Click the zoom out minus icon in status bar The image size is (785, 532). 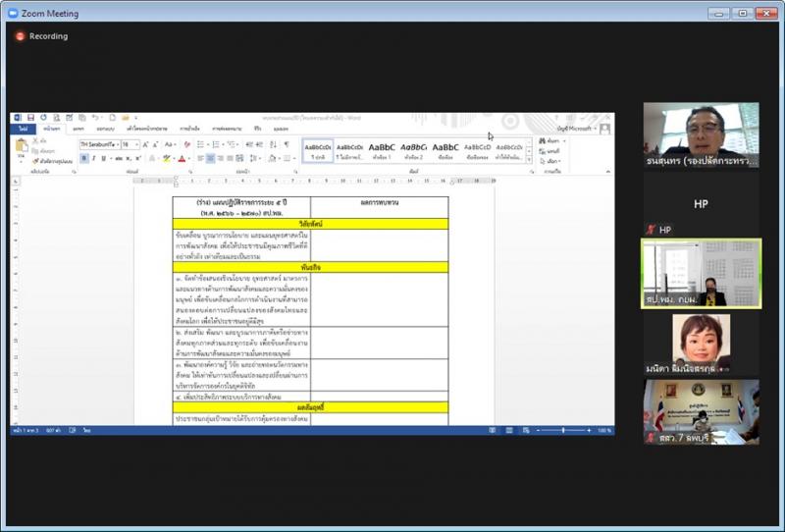pos(538,430)
